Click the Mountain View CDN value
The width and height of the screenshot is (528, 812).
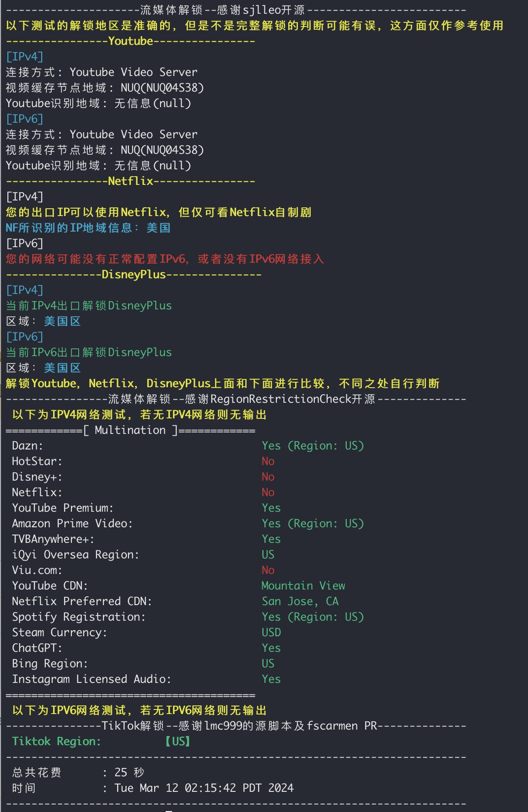pos(303,586)
